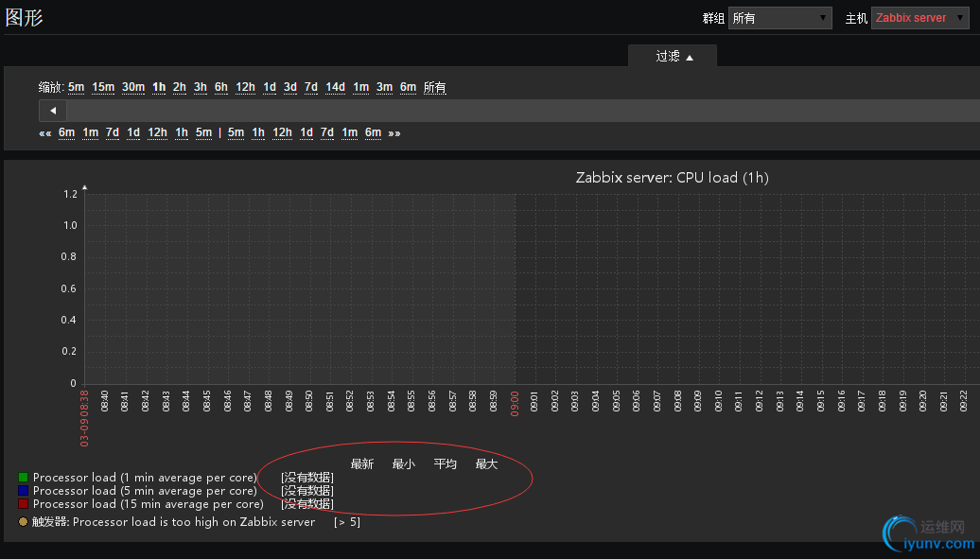The height and width of the screenshot is (559, 980).
Task: Select the 1d zoom in the 缩放 row
Action: [270, 87]
